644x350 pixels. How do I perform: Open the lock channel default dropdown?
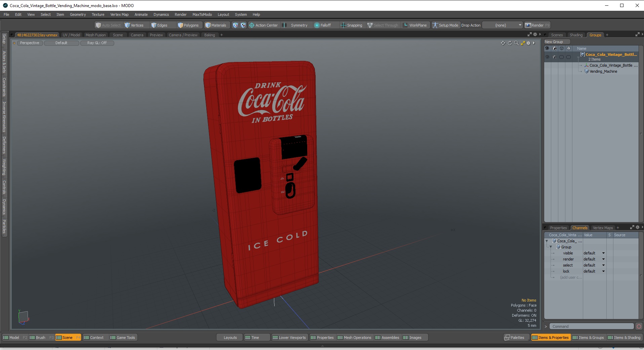point(594,271)
